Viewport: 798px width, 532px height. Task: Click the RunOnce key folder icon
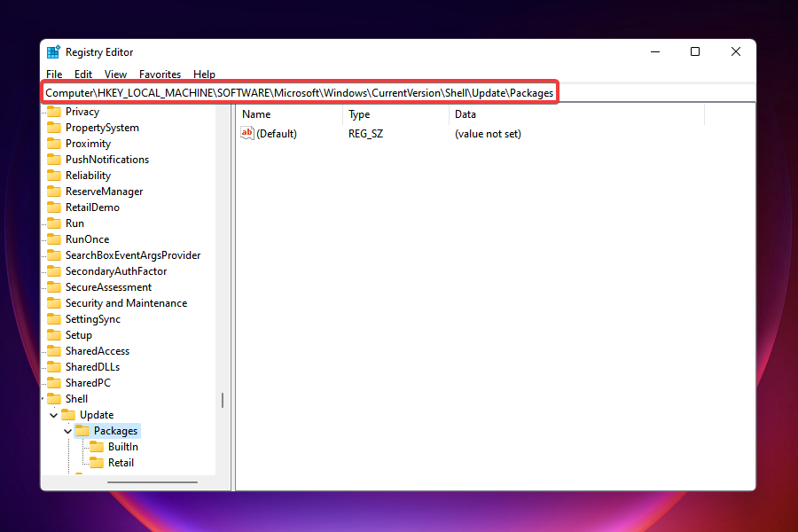54,239
